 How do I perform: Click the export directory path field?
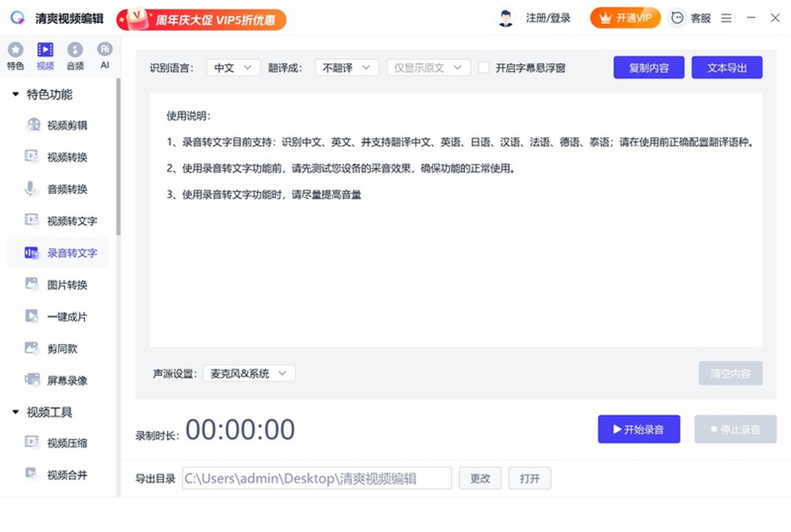tap(316, 479)
